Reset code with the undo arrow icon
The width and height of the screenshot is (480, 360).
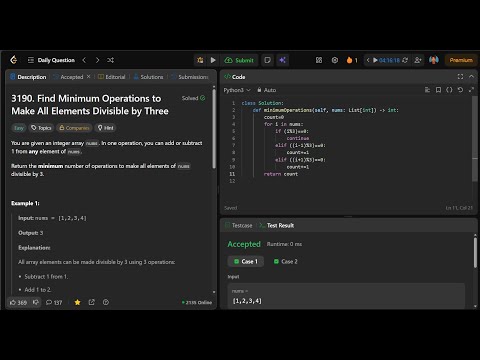coord(460,90)
